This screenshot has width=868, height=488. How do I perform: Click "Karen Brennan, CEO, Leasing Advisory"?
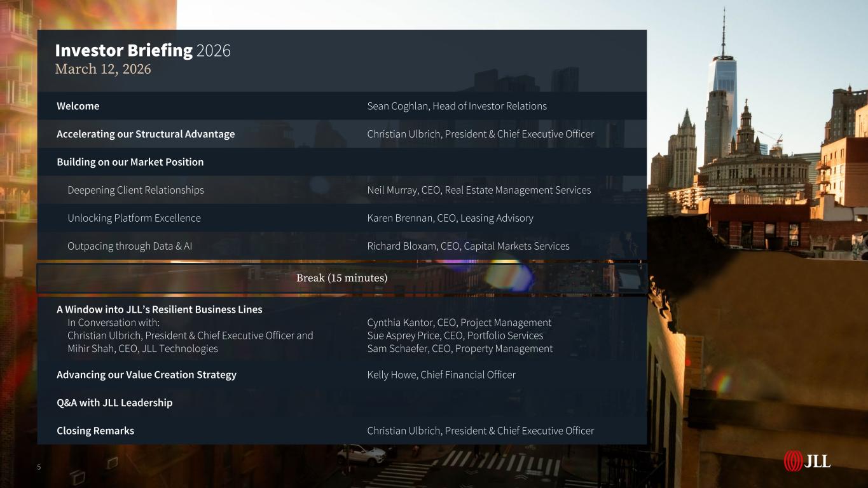[x=450, y=218]
